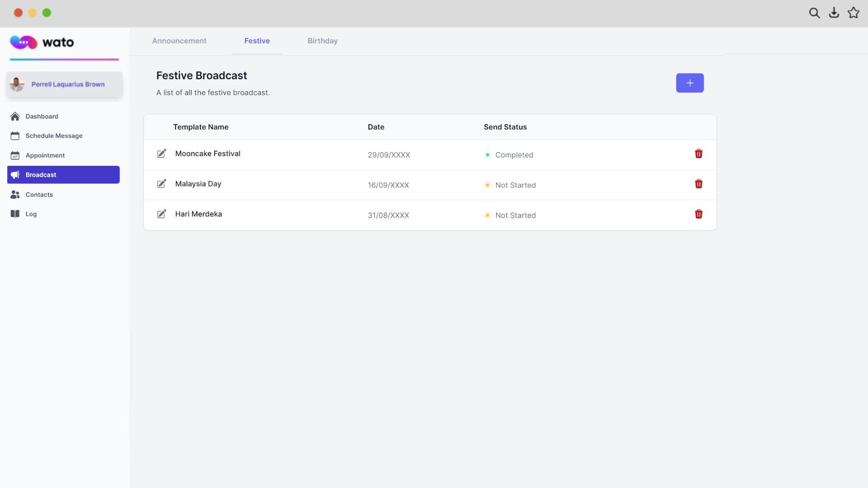
Task: Switch to the Festive tab
Action: [x=257, y=41]
